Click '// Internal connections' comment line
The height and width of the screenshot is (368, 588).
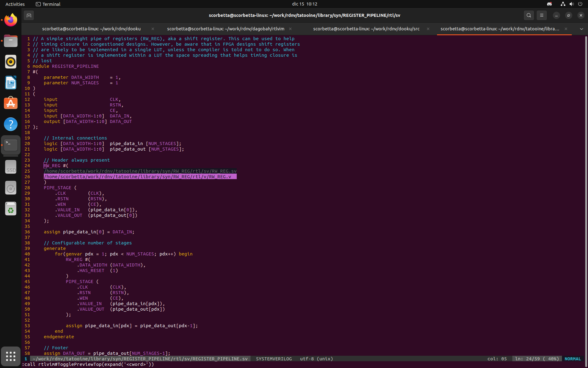(75, 138)
